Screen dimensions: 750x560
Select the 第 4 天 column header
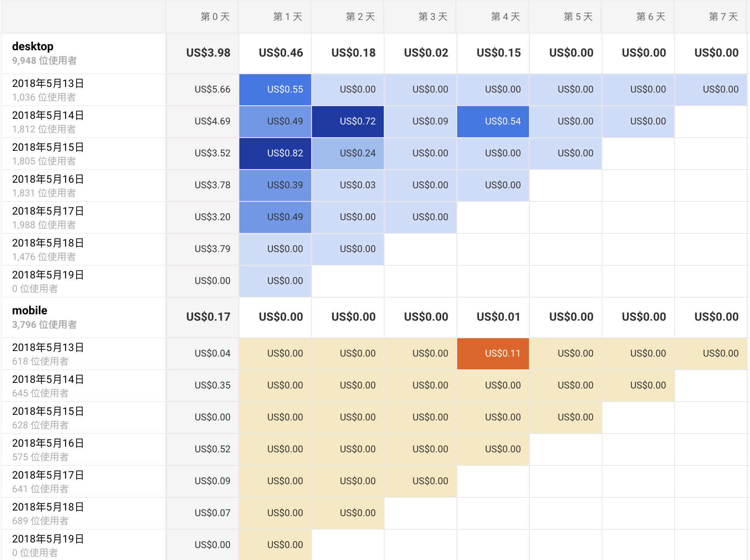point(505,17)
